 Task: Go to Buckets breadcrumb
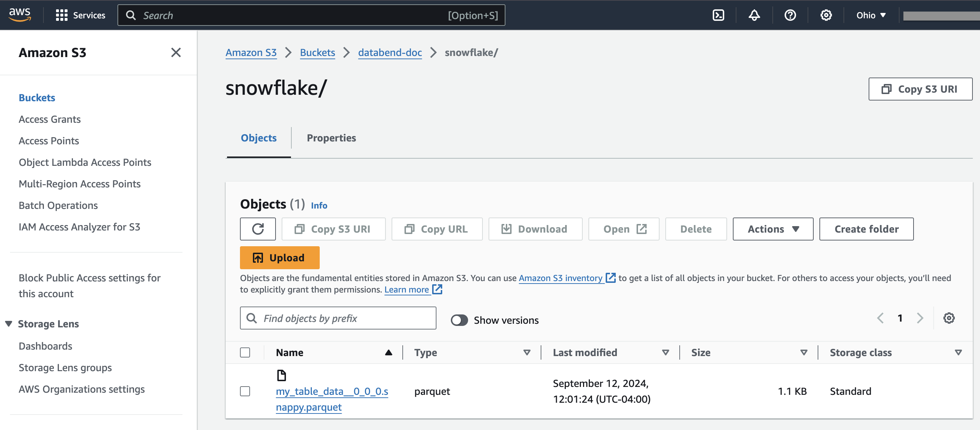pyautogui.click(x=317, y=52)
